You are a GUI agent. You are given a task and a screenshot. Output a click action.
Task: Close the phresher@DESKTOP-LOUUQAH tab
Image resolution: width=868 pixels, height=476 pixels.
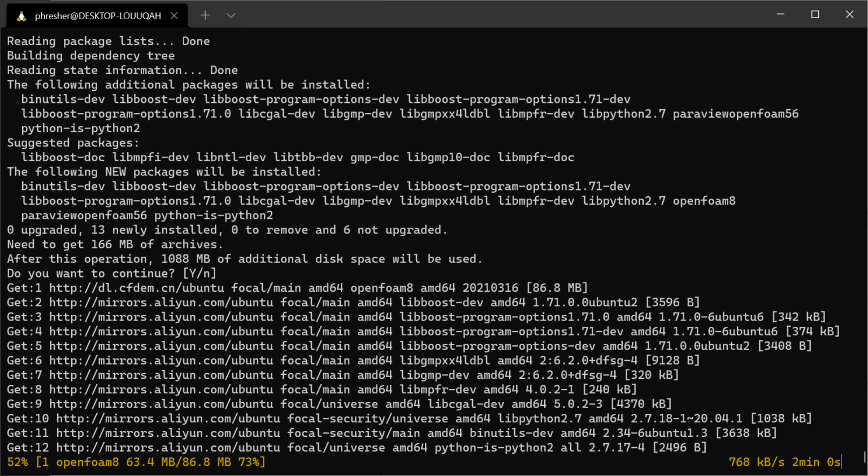click(x=174, y=16)
